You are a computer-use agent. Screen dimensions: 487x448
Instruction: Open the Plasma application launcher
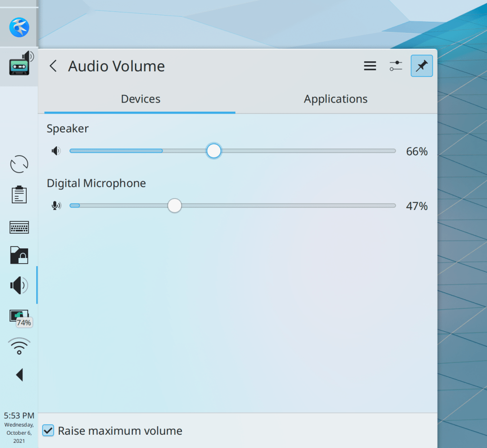(x=19, y=27)
